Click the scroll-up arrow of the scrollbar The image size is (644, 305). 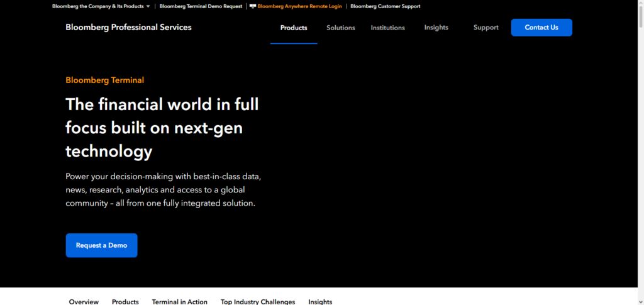[x=641, y=3]
